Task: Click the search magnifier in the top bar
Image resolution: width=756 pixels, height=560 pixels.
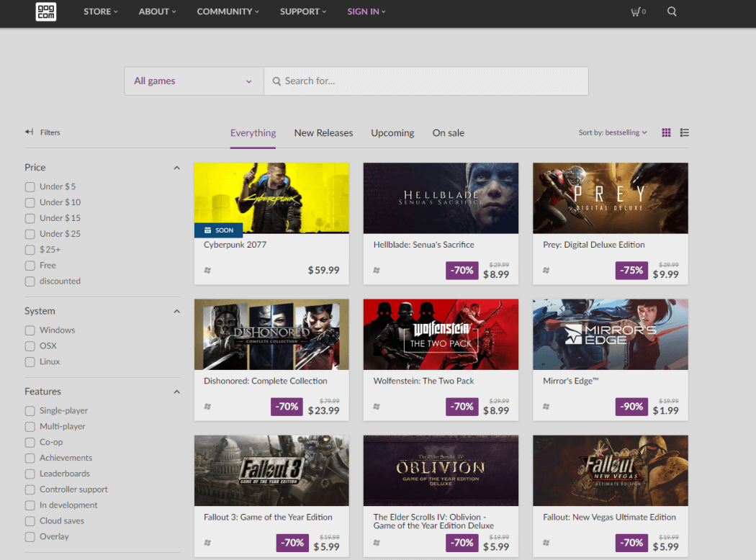Action: tap(672, 12)
